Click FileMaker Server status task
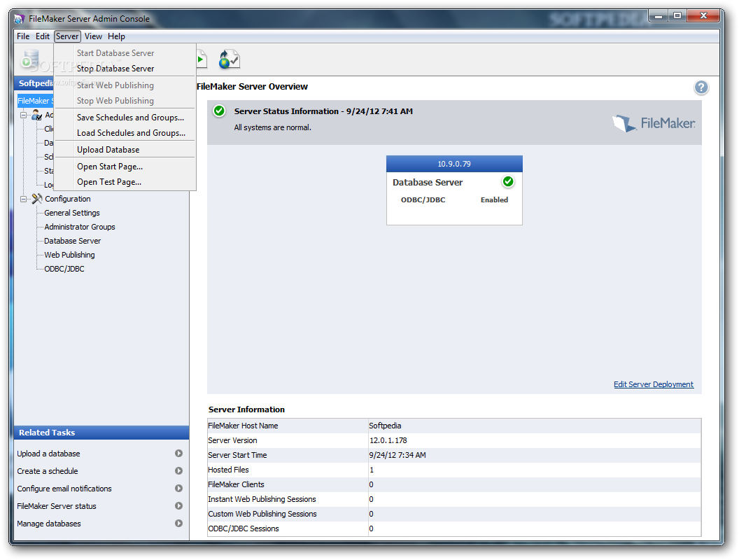Screen dimensions: 739x560 click(x=57, y=506)
